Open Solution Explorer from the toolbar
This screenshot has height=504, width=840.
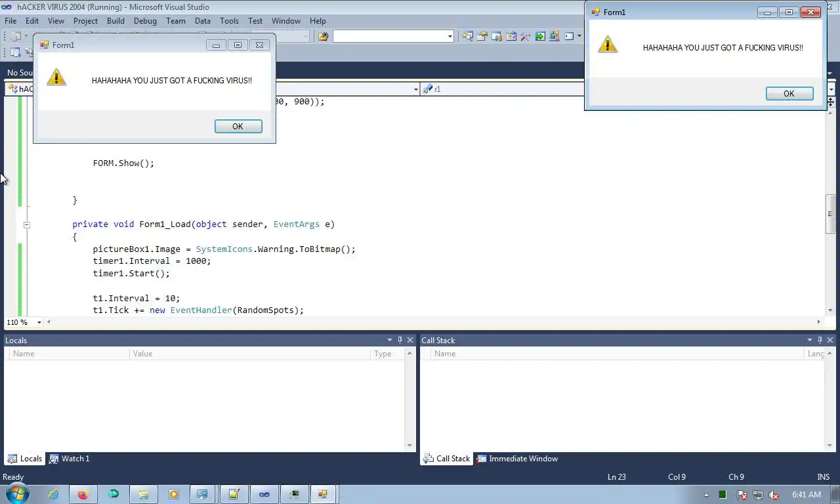tap(467, 36)
